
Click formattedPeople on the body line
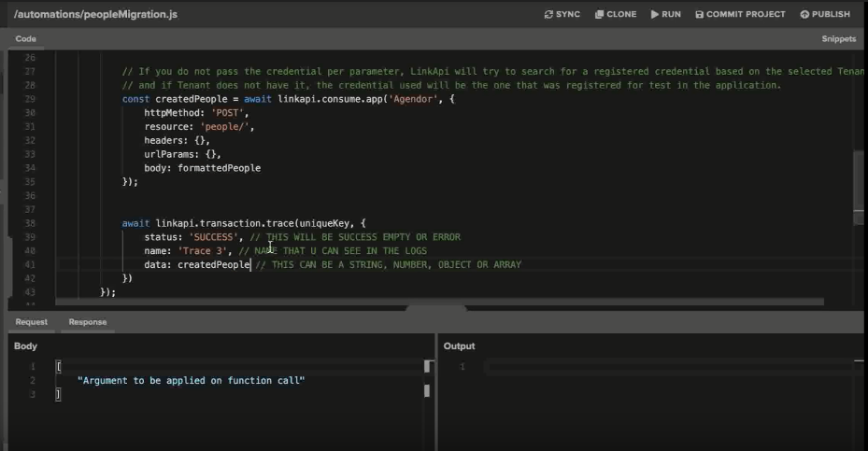coord(220,168)
